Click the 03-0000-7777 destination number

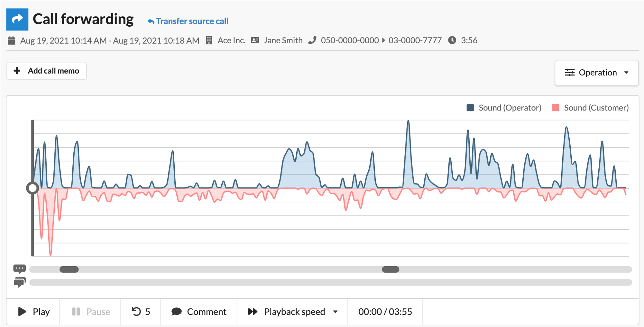pyautogui.click(x=415, y=40)
